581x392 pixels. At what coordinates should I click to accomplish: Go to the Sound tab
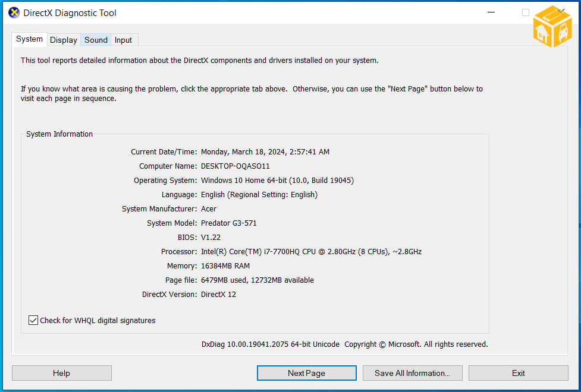click(96, 40)
